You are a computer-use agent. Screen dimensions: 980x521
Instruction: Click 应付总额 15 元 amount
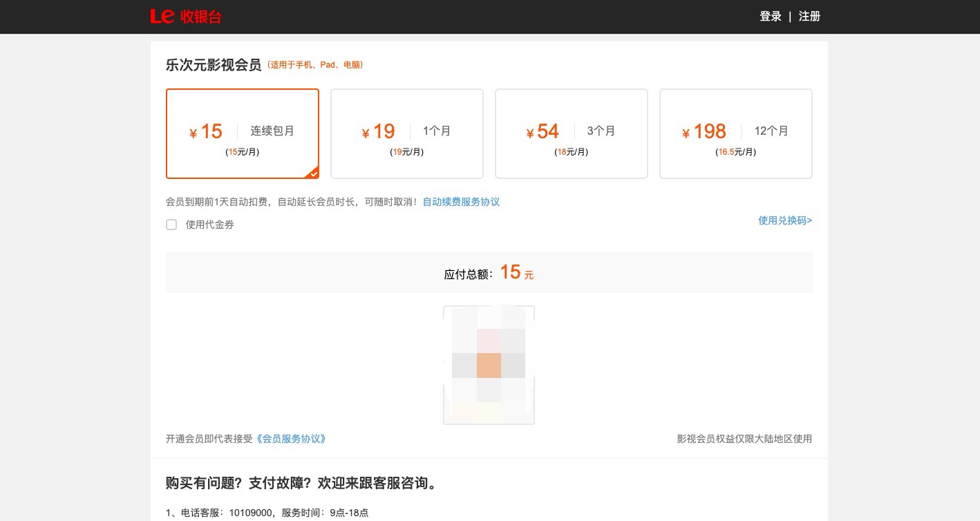(489, 272)
